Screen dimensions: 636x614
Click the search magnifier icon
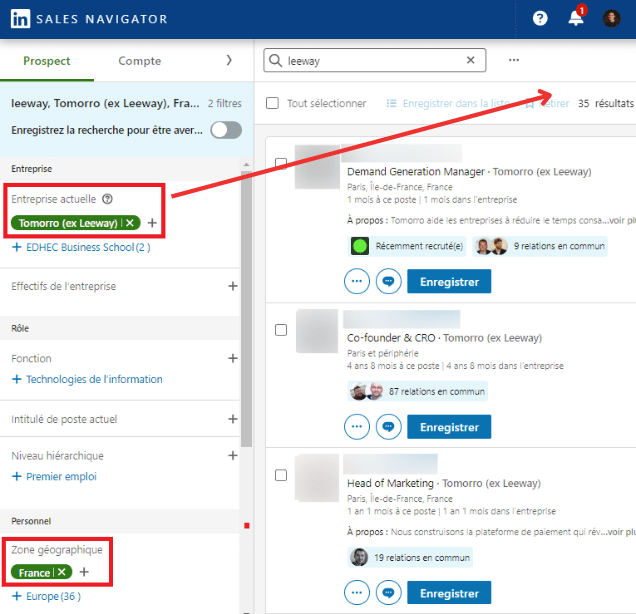click(276, 60)
